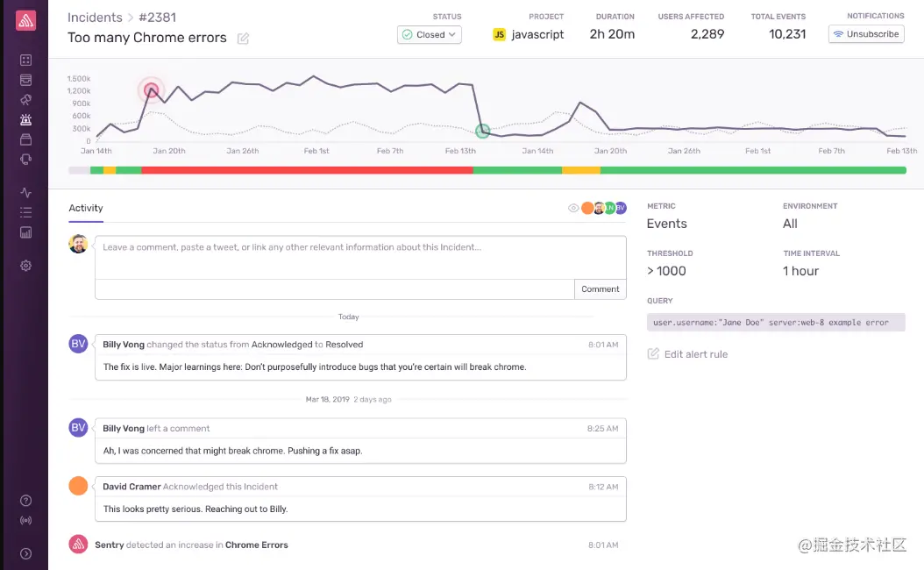
Task: Open the stats bar-chart icon in sidebar
Action: click(25, 232)
